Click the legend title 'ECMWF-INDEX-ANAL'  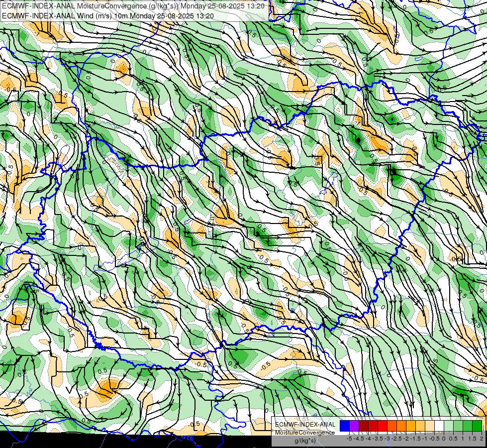coord(305,425)
